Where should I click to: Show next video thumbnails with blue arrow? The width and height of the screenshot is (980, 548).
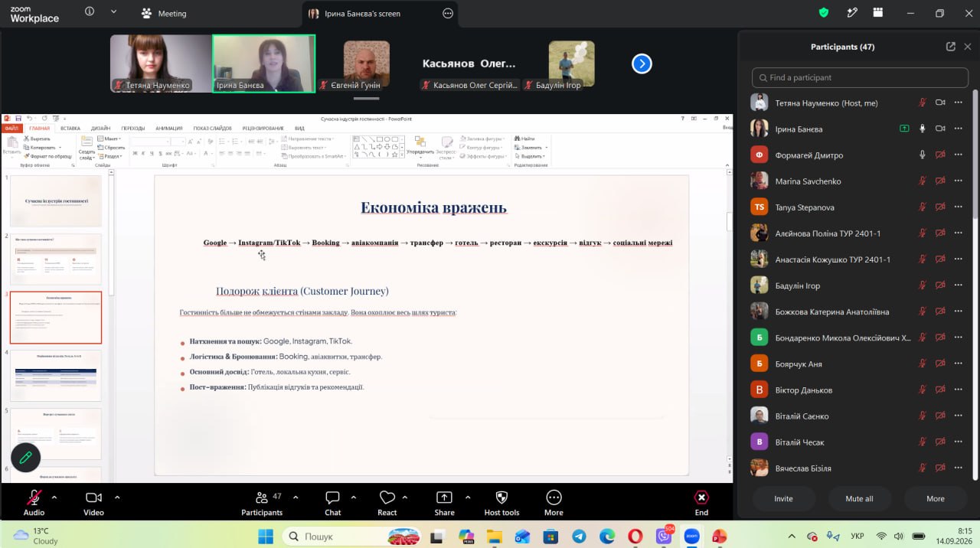pos(642,64)
